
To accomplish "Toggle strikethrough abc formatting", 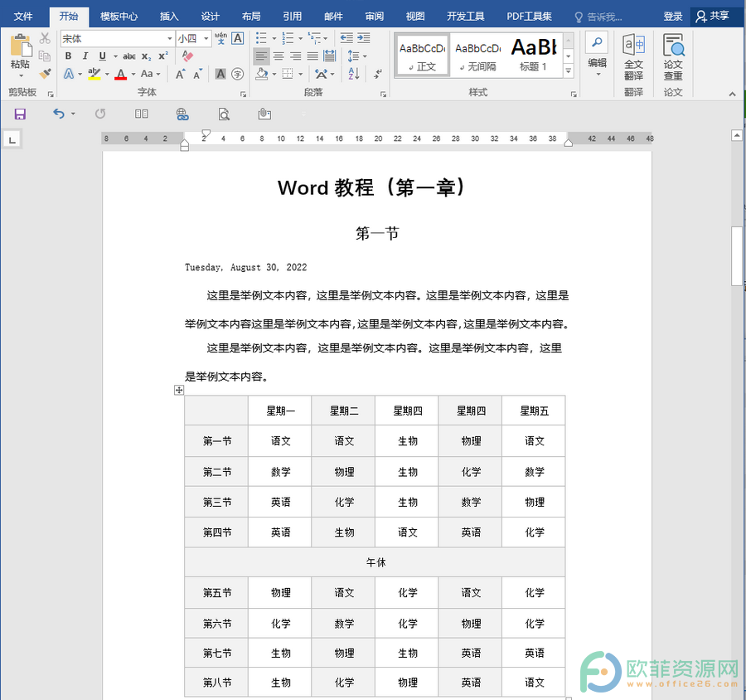I will click(x=129, y=56).
